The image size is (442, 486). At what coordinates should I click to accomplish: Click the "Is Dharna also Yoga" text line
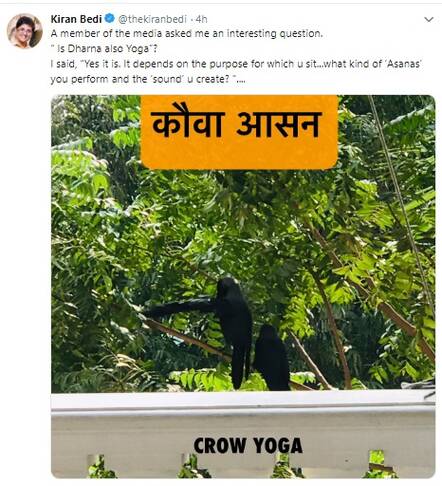[104, 49]
